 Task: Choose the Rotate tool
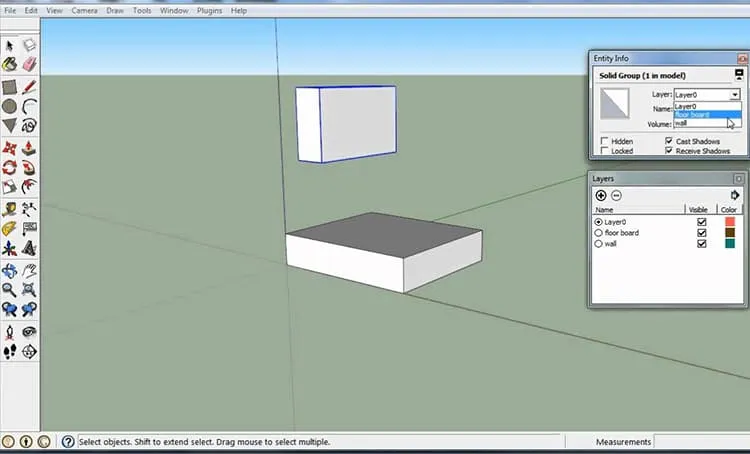click(x=10, y=167)
